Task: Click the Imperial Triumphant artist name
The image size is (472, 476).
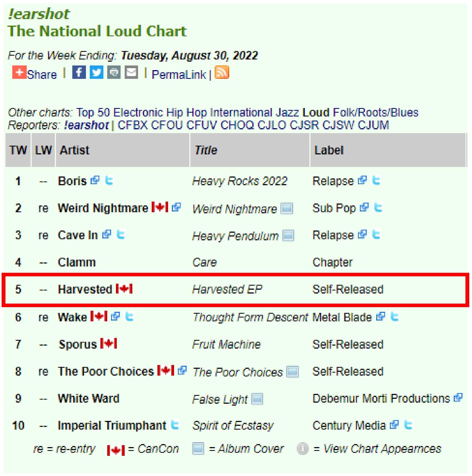Action: click(112, 425)
